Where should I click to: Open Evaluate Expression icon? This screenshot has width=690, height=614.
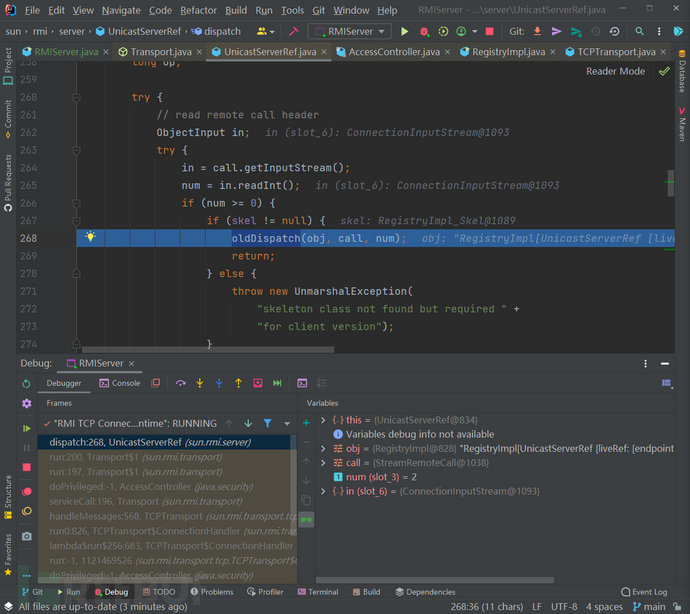tap(302, 383)
